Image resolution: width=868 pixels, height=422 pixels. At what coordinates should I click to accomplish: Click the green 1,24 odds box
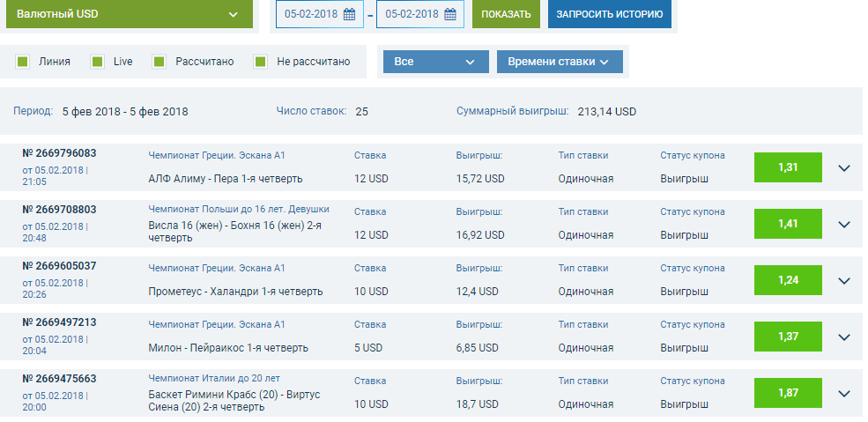pyautogui.click(x=788, y=280)
